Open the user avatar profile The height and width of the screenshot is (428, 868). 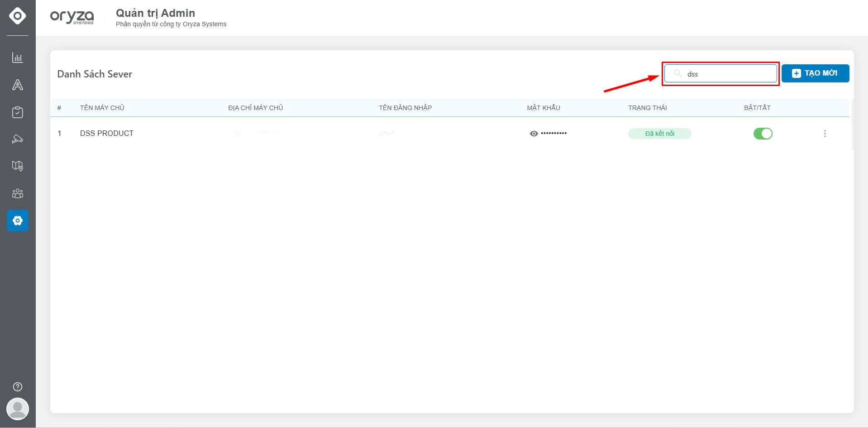point(18,409)
